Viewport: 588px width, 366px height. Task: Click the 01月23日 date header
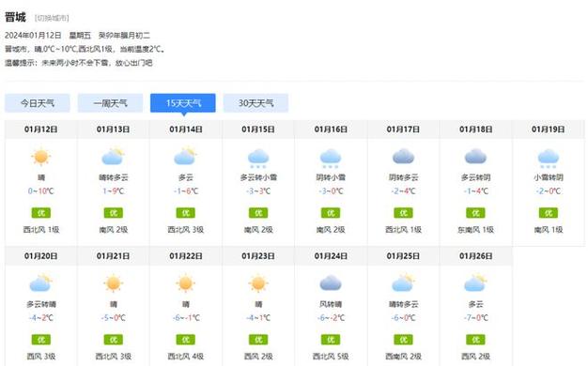tap(258, 256)
